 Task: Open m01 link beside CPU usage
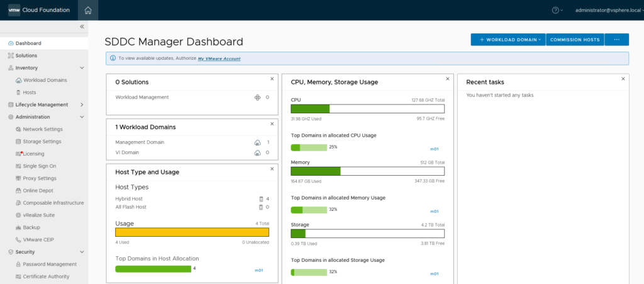pyautogui.click(x=434, y=149)
